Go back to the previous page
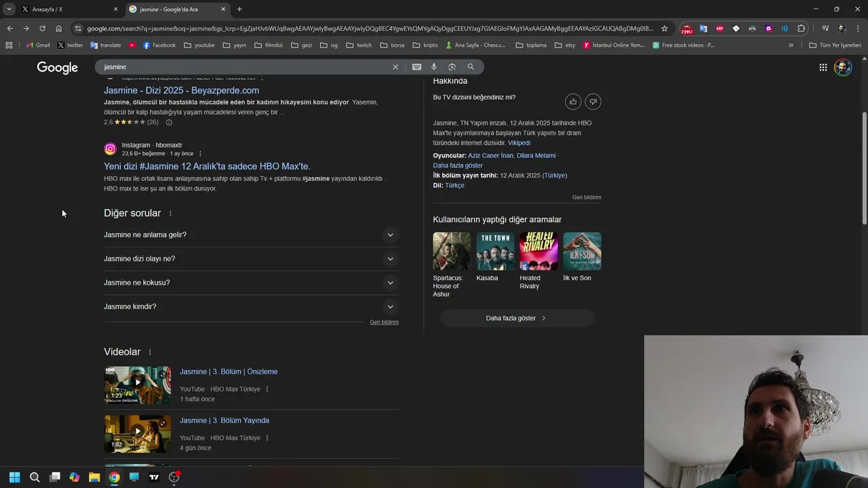Viewport: 868px width, 488px height. [9, 28]
